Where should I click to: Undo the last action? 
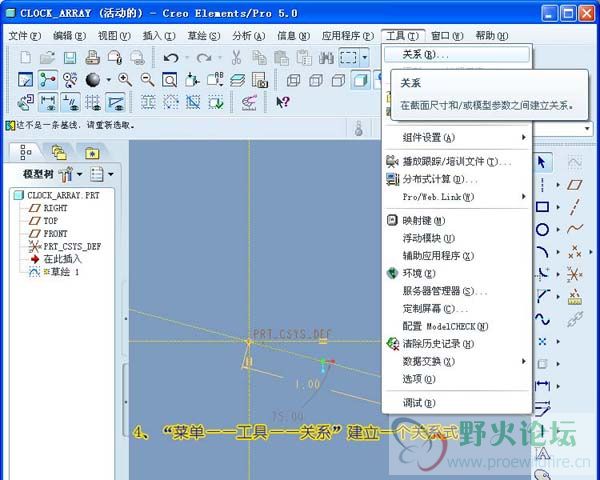(x=171, y=58)
